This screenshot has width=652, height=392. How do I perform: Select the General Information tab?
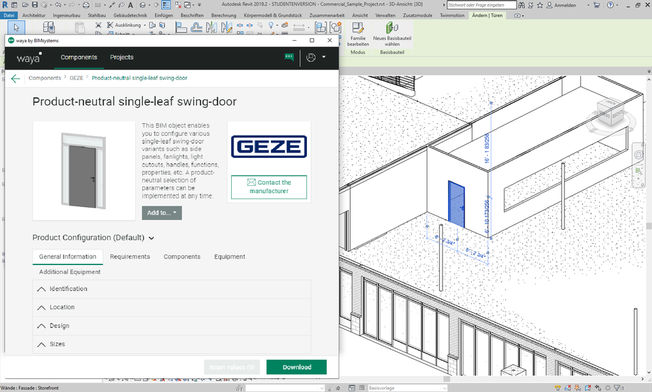(x=67, y=256)
